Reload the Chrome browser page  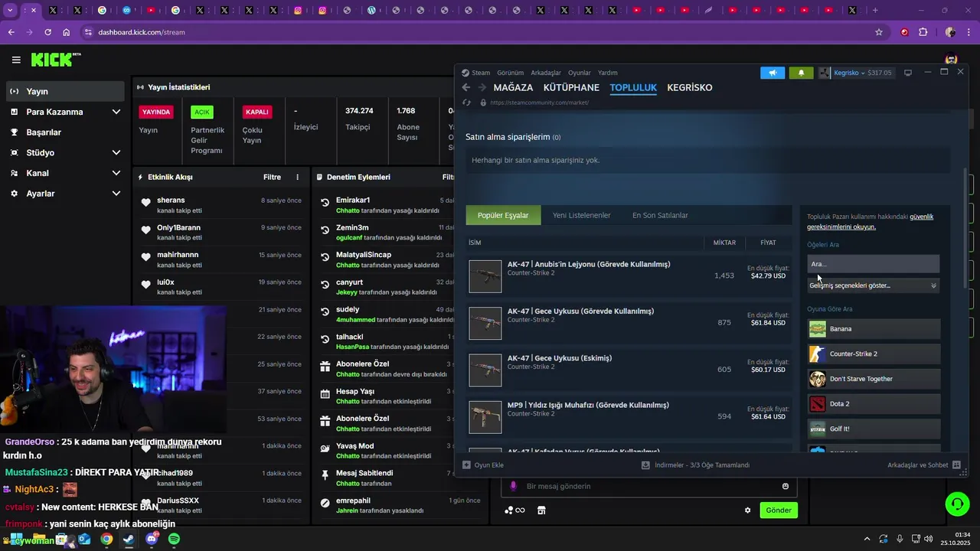point(47,32)
